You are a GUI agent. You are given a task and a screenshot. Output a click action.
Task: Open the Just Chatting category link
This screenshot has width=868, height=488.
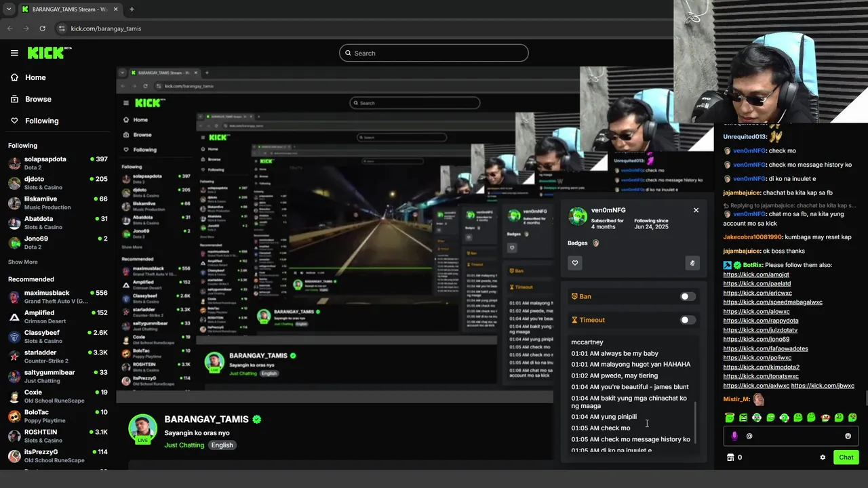coord(183,445)
